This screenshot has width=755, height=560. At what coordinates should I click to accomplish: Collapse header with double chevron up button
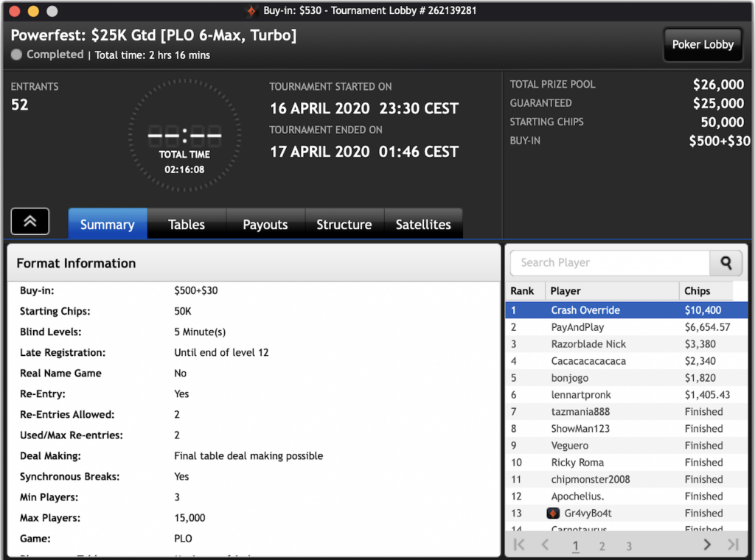point(30,221)
